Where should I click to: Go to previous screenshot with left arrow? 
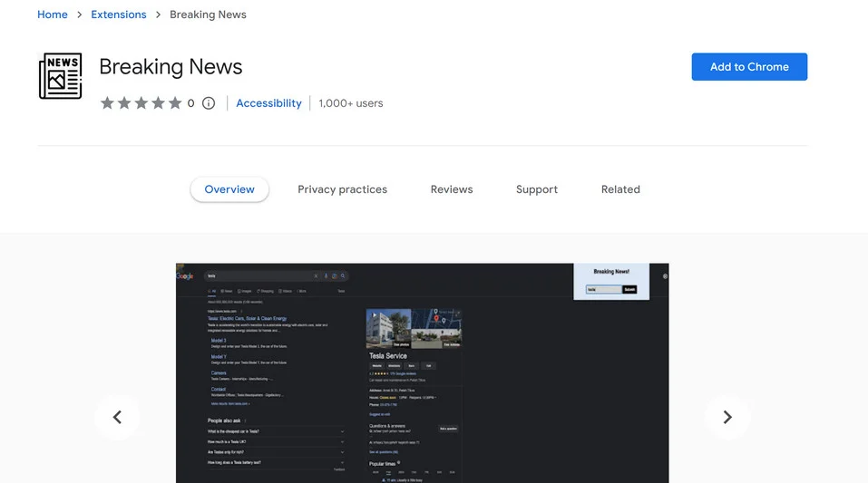click(x=117, y=417)
